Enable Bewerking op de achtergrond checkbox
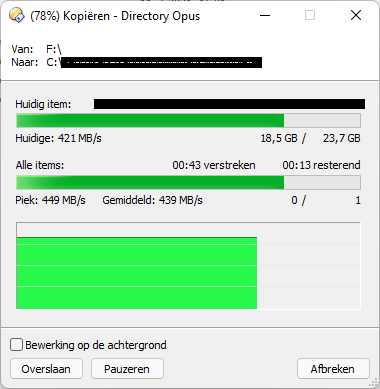Image resolution: width=380 pixels, height=389 pixels. point(16,345)
